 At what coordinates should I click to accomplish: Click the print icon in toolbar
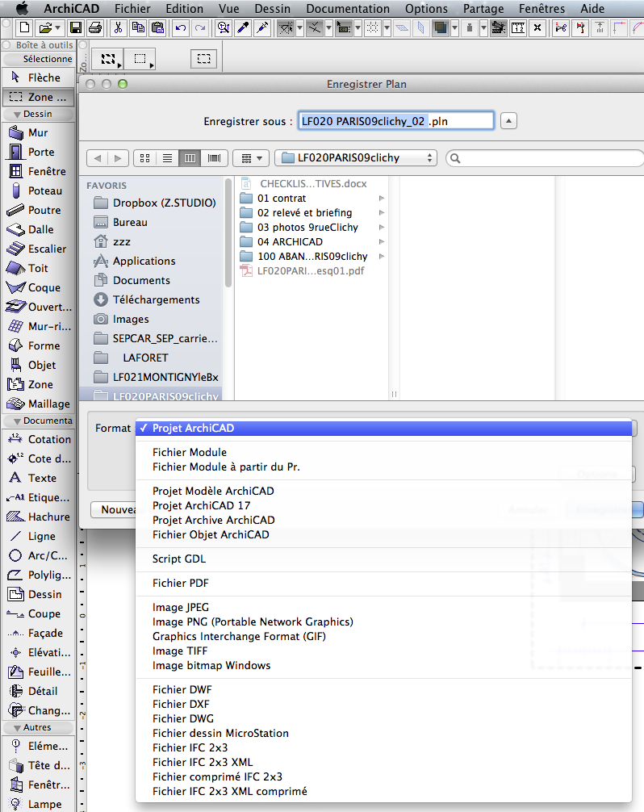click(x=95, y=28)
